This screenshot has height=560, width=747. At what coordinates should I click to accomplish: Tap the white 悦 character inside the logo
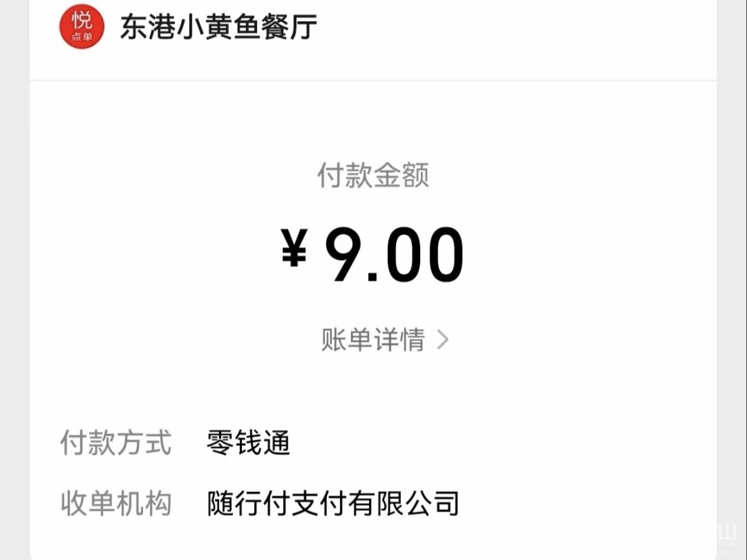coord(82,21)
